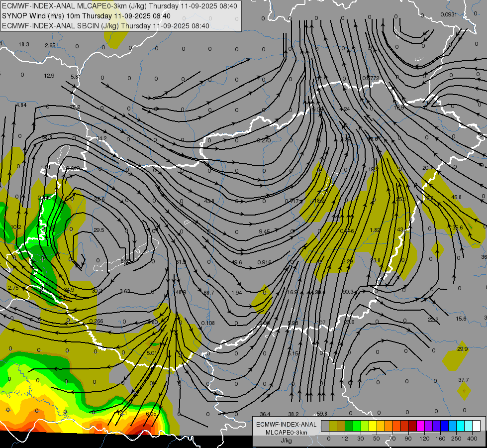
Task: Select the ECMWF-INDEX-ANAL MLCAPE0-3km title line
Action: pyautogui.click(x=119, y=6)
